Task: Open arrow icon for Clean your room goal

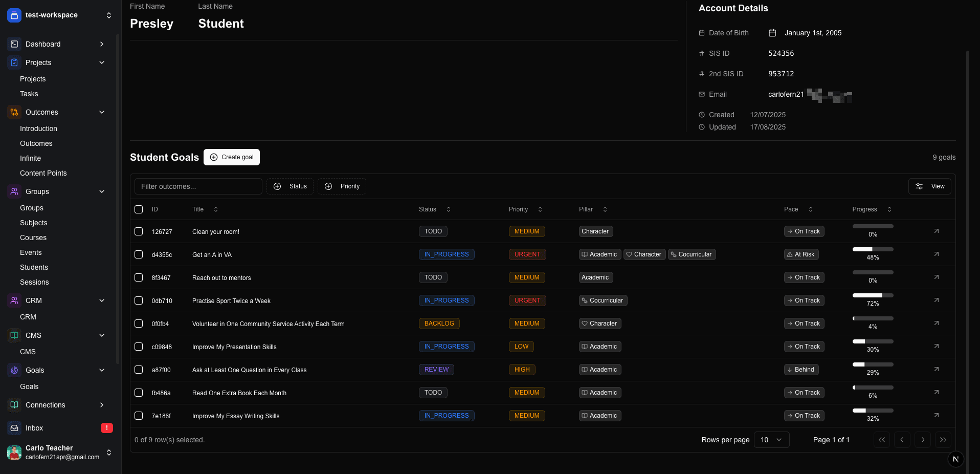Action: tap(936, 231)
